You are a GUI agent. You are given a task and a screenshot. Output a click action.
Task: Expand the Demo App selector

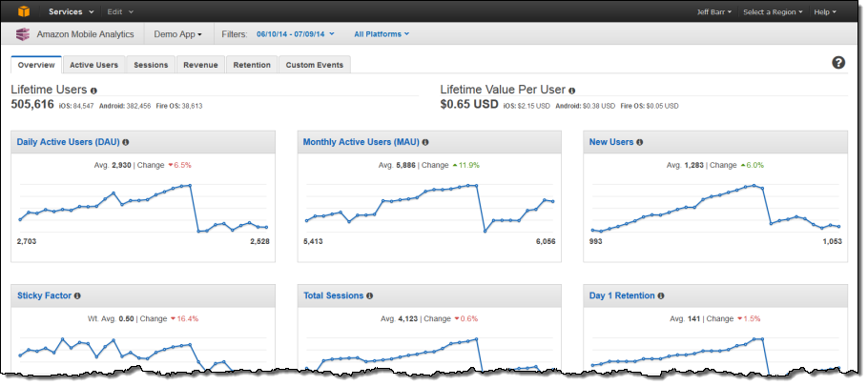(178, 34)
